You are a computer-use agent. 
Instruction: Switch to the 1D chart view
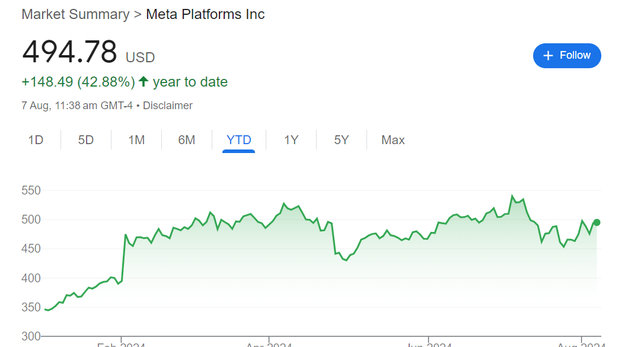[36, 140]
